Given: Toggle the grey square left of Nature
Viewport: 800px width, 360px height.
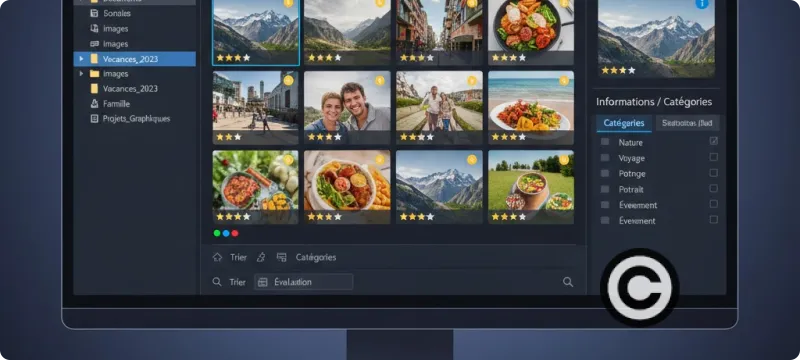Looking at the screenshot, I should [605, 142].
